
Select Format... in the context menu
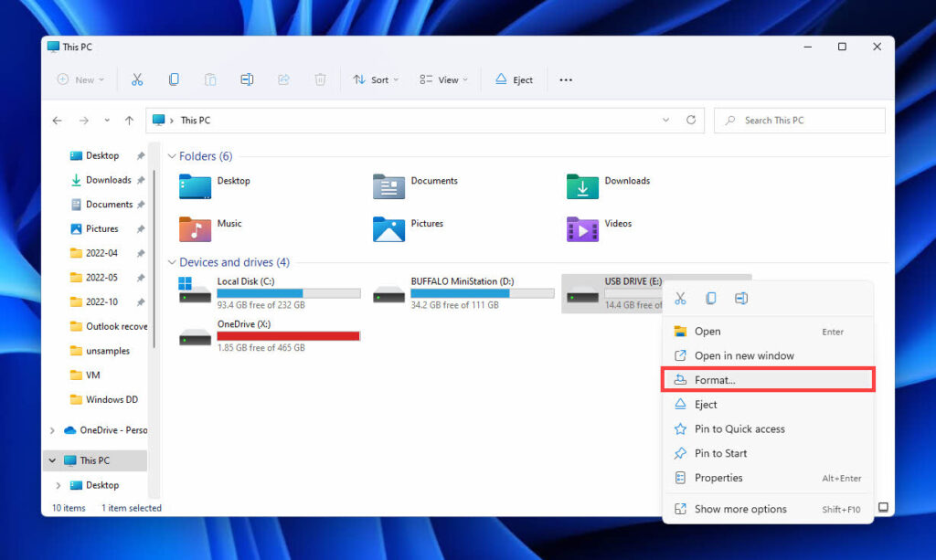pyautogui.click(x=715, y=380)
